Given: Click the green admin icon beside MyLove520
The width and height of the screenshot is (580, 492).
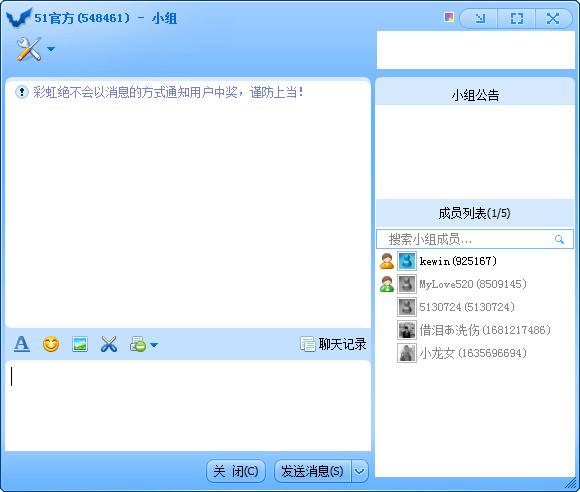Looking at the screenshot, I should pyautogui.click(x=387, y=284).
